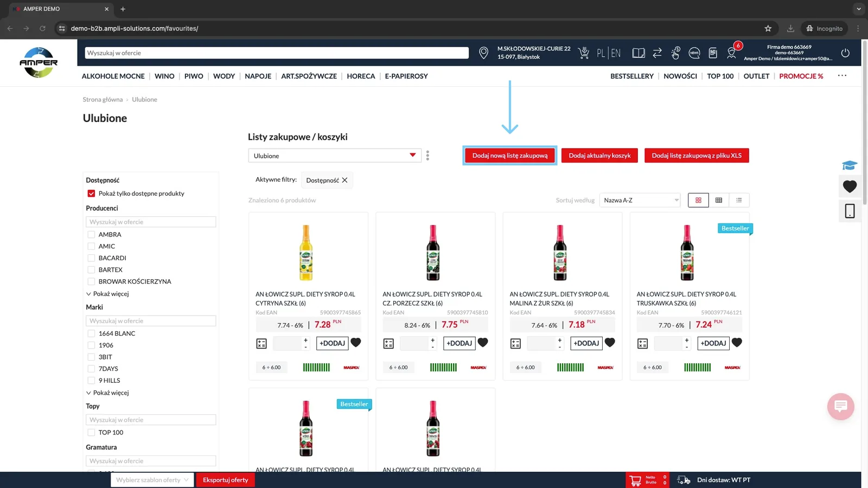Expand 'Pokaż więcej' under Marki

pyautogui.click(x=107, y=393)
